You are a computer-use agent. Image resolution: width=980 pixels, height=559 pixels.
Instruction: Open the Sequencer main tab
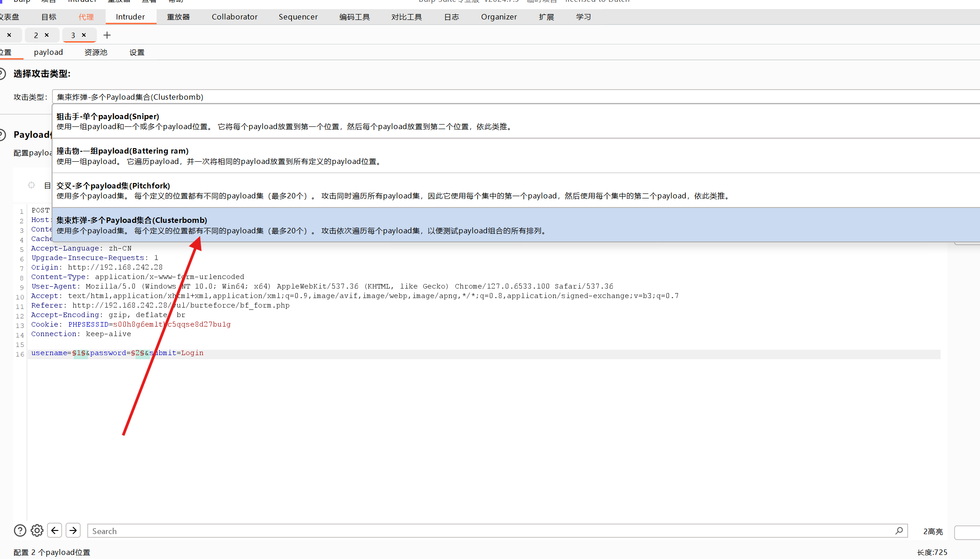point(298,17)
